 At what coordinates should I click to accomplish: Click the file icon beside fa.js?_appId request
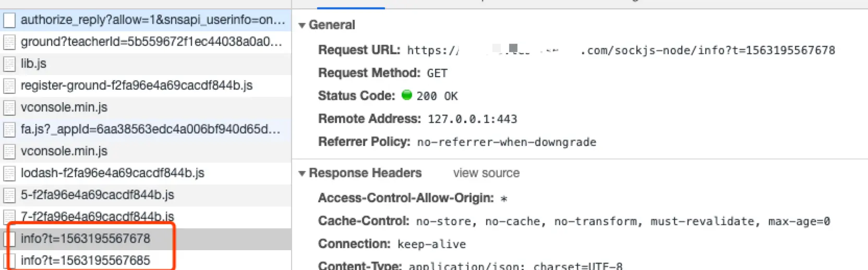pos(9,129)
